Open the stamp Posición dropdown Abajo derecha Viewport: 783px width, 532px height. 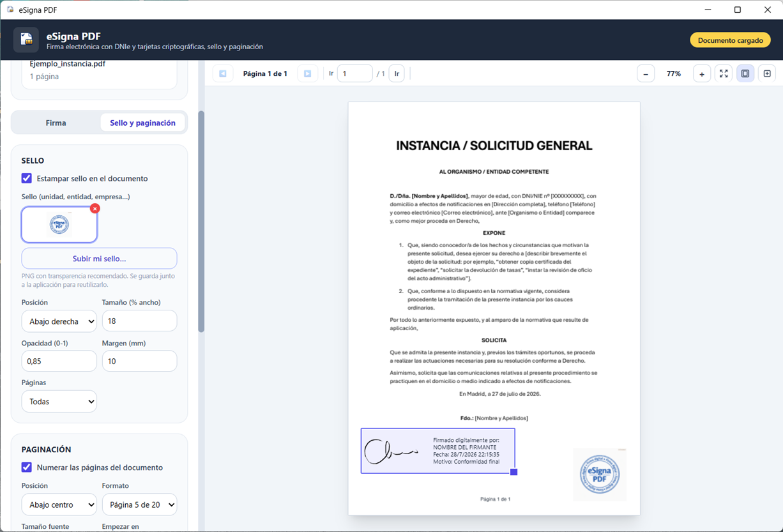click(x=59, y=321)
